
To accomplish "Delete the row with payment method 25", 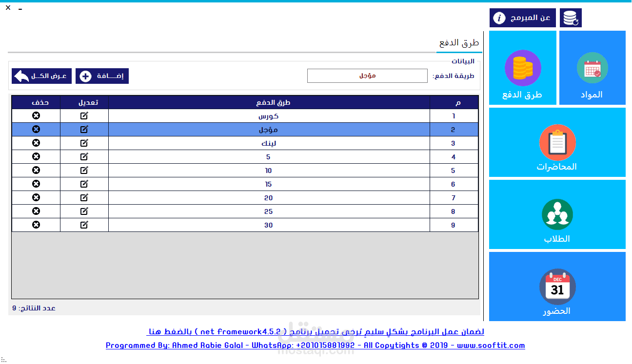I will [36, 211].
